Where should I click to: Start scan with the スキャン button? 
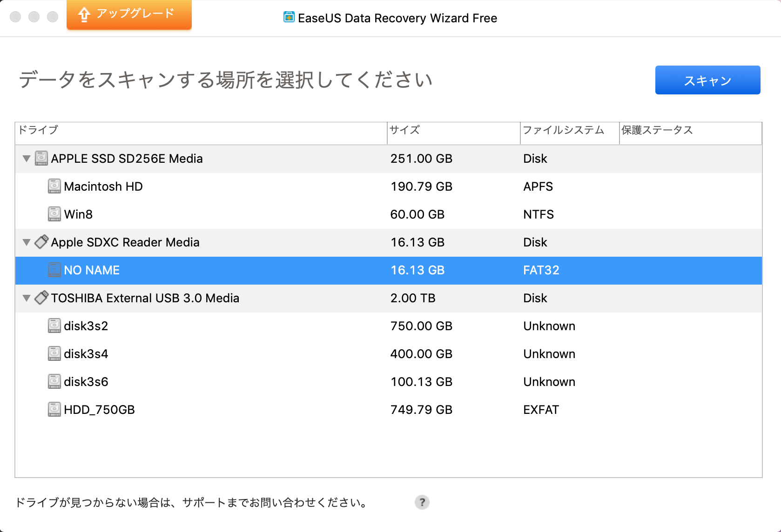707,80
